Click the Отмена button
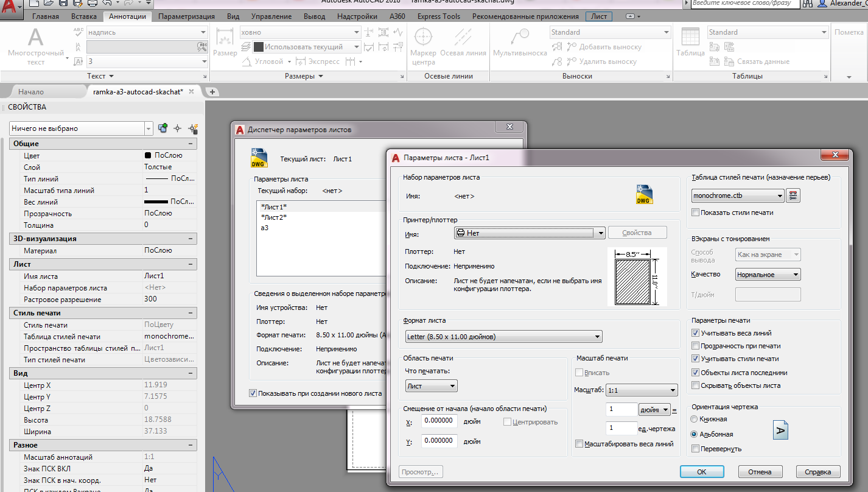The width and height of the screenshot is (868, 492). 760,472
